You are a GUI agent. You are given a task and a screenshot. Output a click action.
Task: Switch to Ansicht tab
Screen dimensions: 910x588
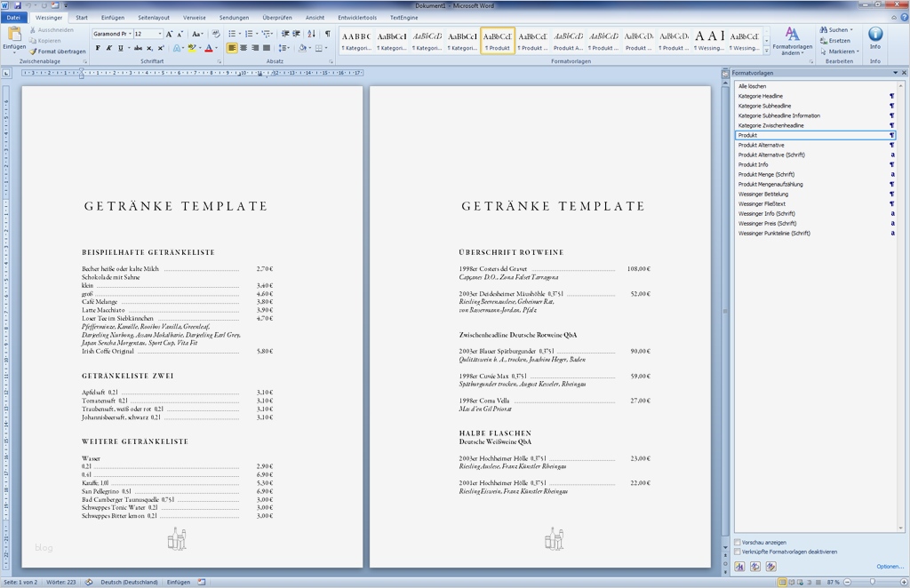(x=315, y=18)
